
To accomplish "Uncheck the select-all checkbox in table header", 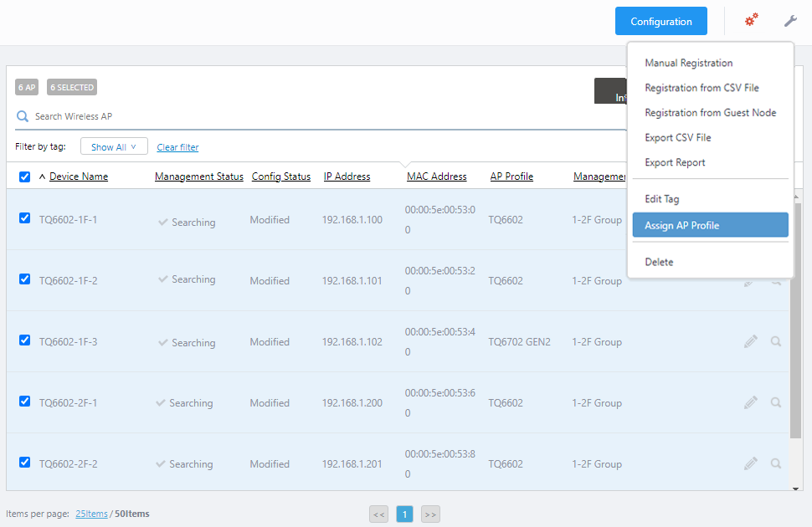I will (x=24, y=177).
